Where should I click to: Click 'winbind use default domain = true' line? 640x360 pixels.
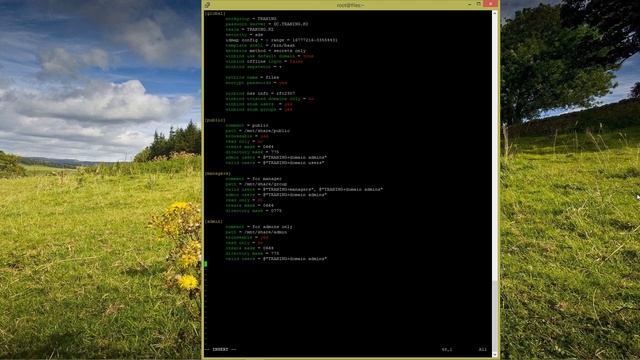[x=269, y=56]
